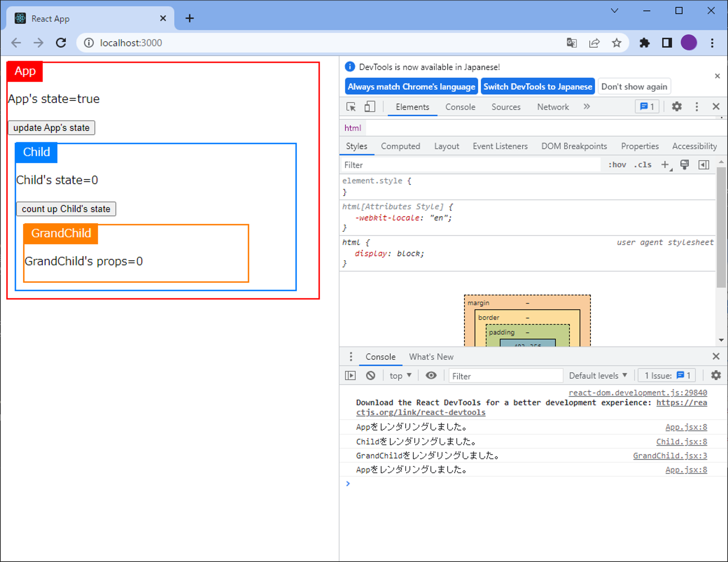Switch to the Network tab
This screenshot has width=728, height=562.
coord(553,107)
